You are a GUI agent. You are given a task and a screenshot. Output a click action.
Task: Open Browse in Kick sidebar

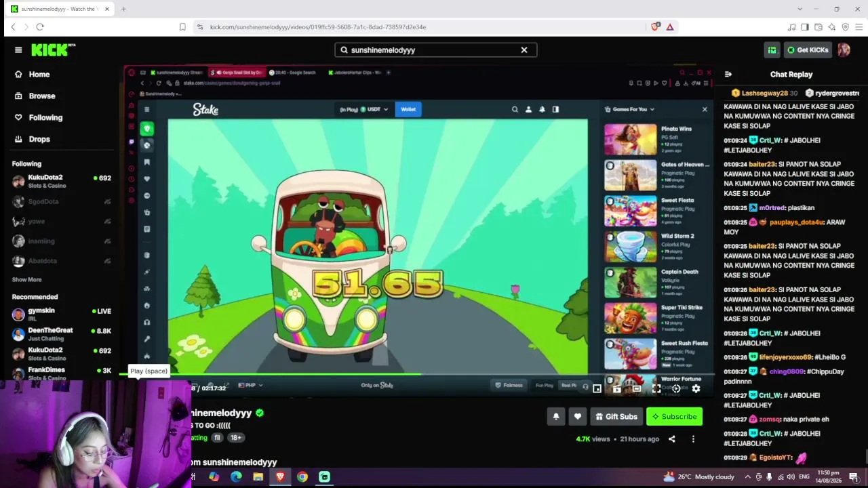click(x=41, y=96)
